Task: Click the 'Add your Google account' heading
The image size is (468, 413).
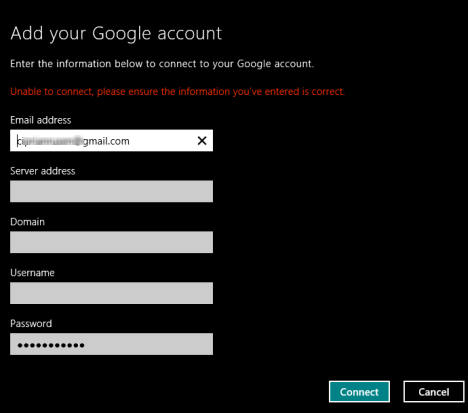Action: [116, 34]
